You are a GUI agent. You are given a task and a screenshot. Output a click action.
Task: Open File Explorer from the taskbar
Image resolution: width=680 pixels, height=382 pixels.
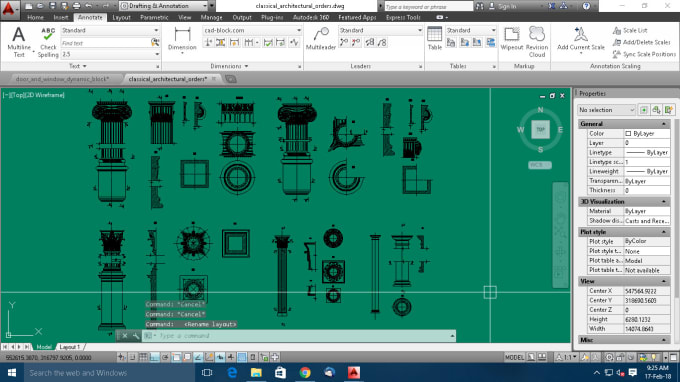pyautogui.click(x=256, y=372)
